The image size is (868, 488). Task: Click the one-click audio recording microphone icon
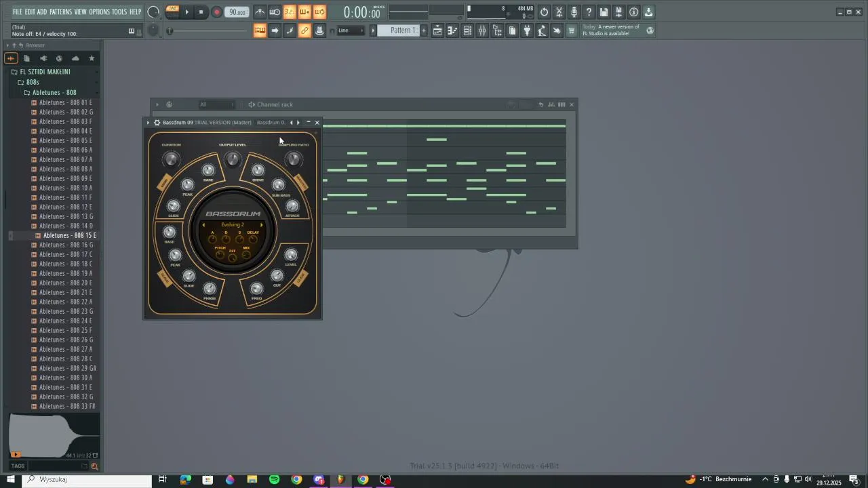(x=574, y=12)
